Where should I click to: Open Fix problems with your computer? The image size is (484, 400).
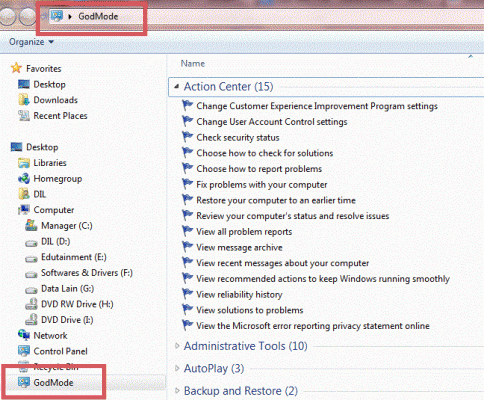(262, 185)
